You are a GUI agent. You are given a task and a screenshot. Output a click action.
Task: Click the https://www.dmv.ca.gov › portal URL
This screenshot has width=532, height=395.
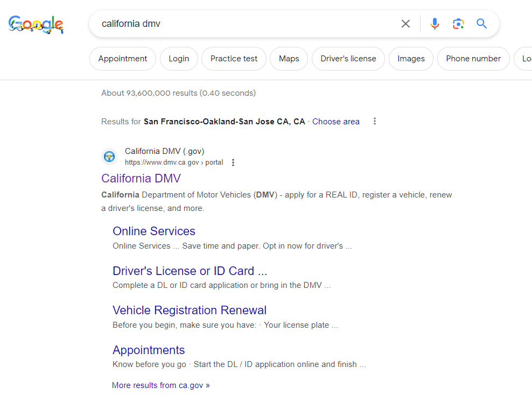click(x=174, y=163)
